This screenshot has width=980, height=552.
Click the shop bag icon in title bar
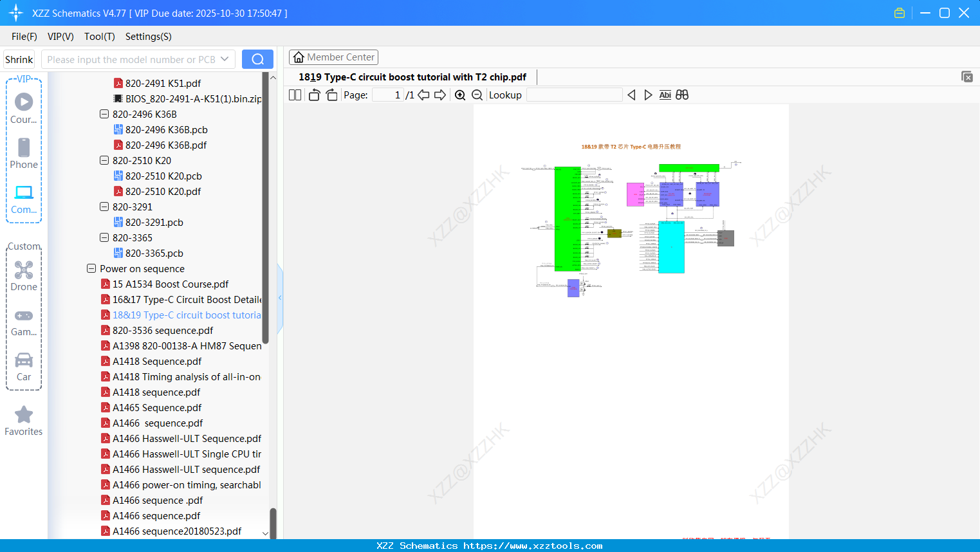click(900, 13)
